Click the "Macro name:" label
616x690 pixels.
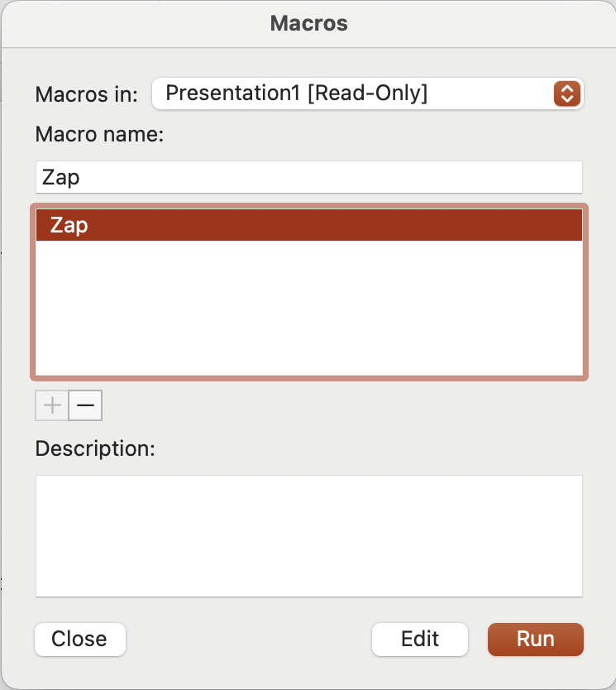[x=99, y=134]
